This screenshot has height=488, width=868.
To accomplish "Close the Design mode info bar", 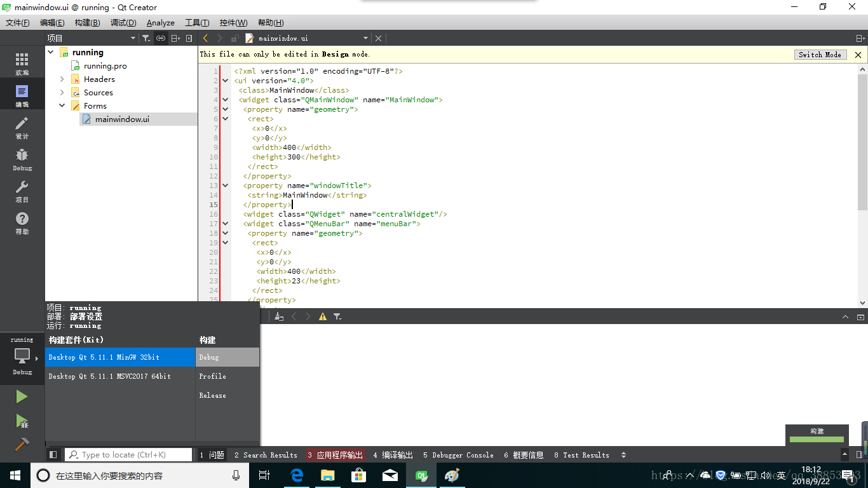I will point(858,55).
